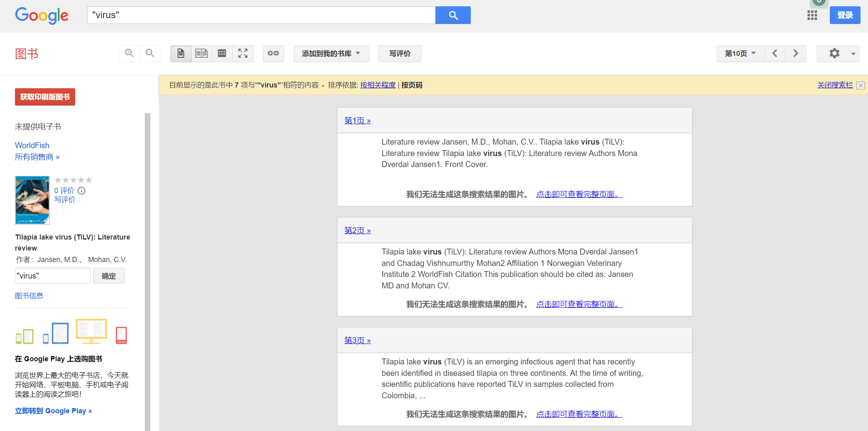Click the title Tilapia lake virus (TiLV)
The image size is (868, 431).
[72, 242]
